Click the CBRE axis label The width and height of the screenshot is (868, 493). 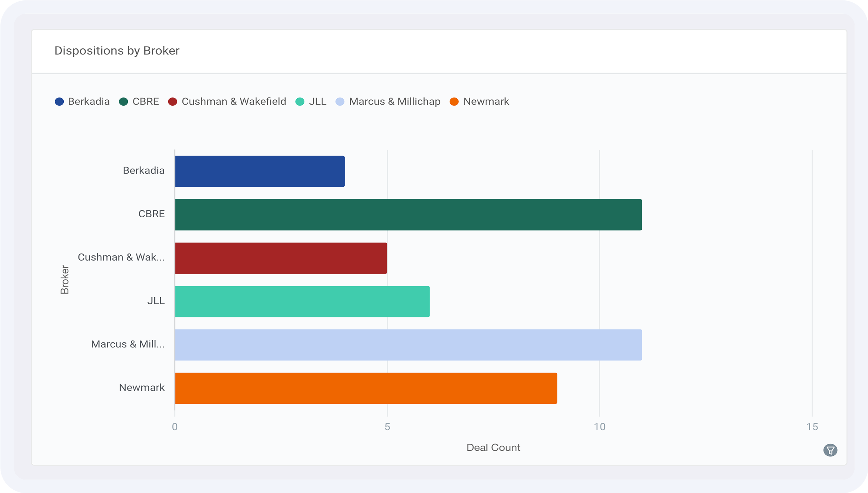pyautogui.click(x=152, y=214)
